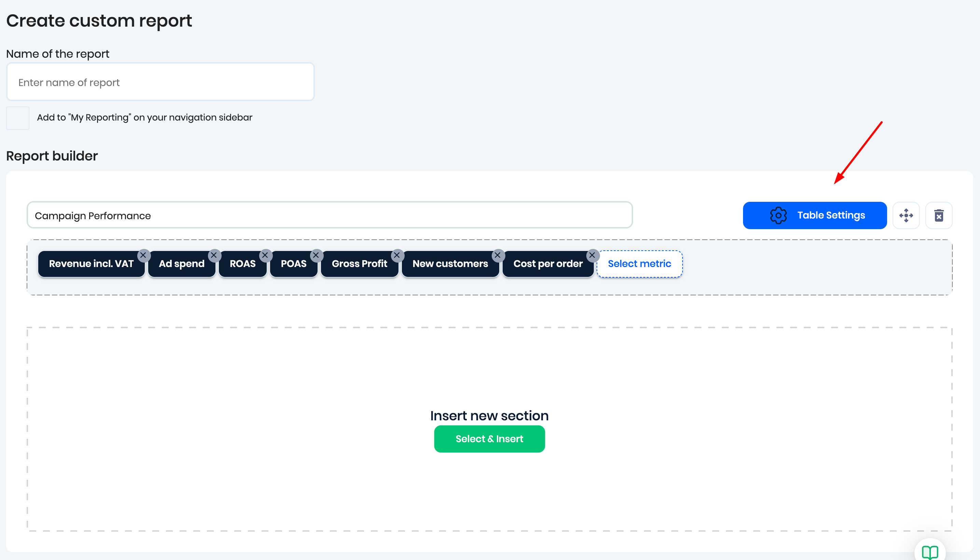Open the book help icon
This screenshot has width=980, height=560.
click(x=929, y=551)
